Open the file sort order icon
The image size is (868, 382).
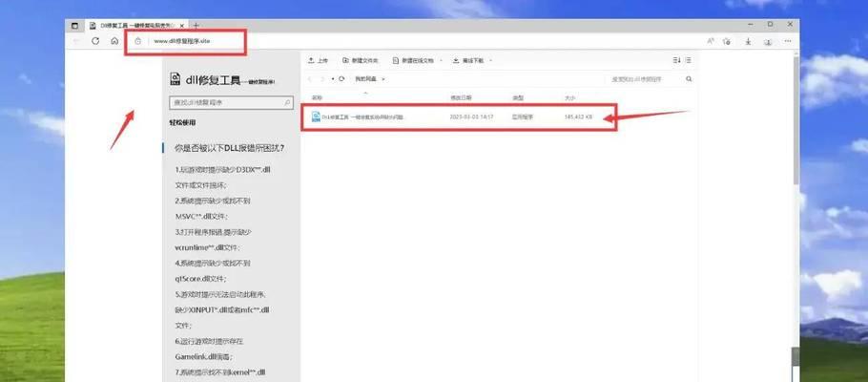click(x=676, y=60)
